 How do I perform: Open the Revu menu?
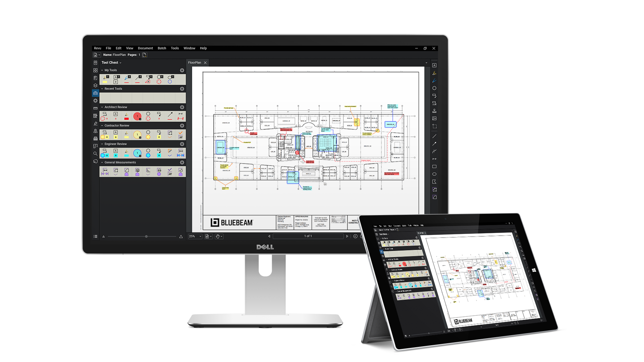97,48
